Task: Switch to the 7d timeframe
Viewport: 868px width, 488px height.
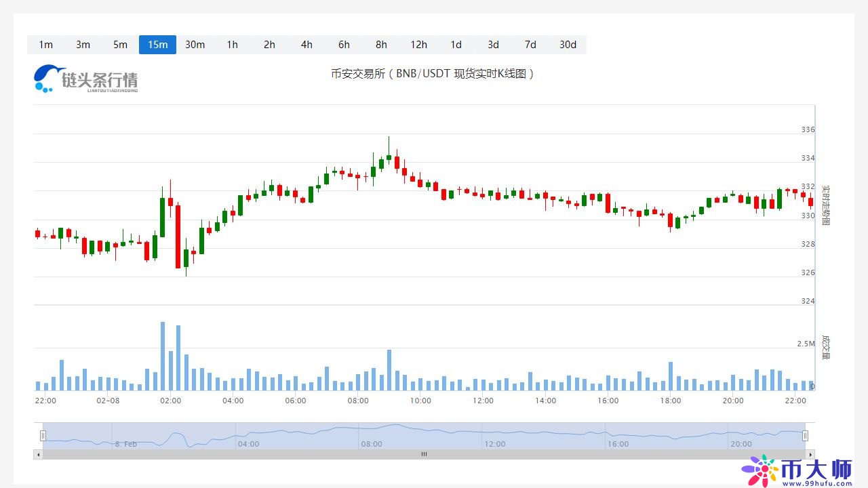Action: pyautogui.click(x=530, y=45)
